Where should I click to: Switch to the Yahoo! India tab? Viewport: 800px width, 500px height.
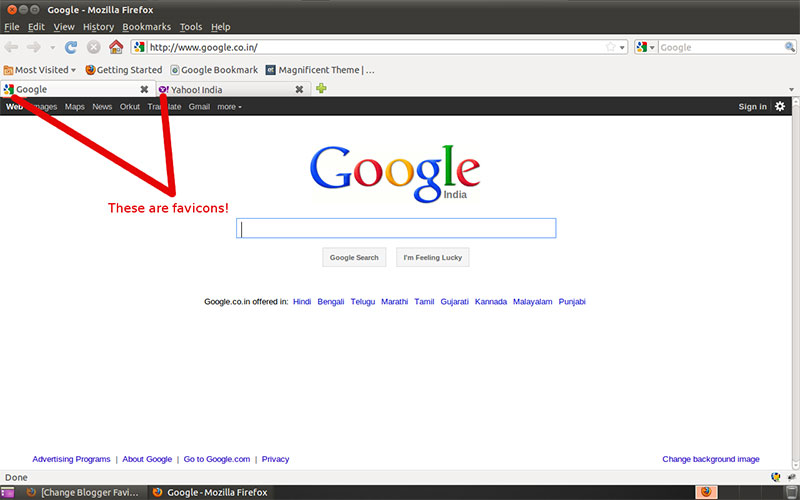232,89
